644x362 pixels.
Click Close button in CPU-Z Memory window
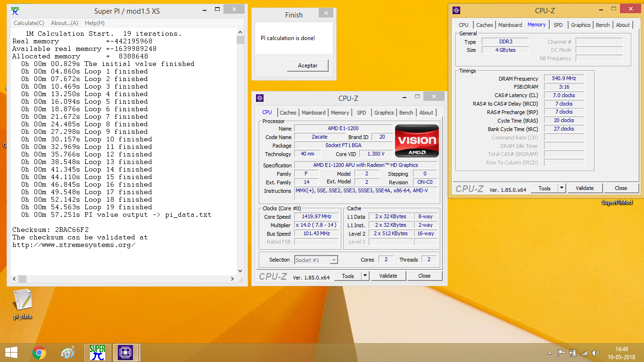[x=621, y=188]
